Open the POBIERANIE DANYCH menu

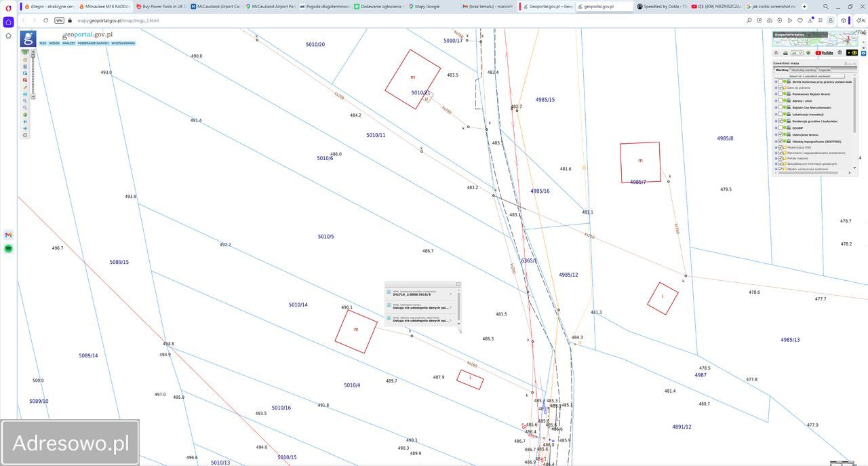coord(93,43)
